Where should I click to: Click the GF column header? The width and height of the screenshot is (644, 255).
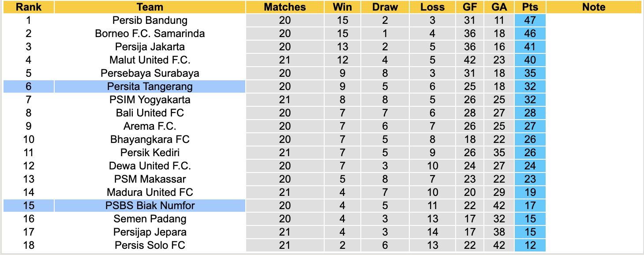coord(470,7)
